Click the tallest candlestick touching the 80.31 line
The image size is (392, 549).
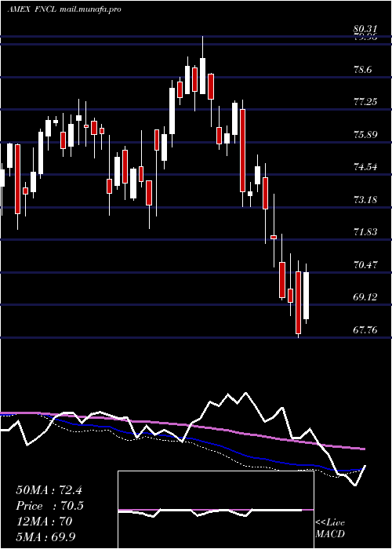click(x=202, y=75)
